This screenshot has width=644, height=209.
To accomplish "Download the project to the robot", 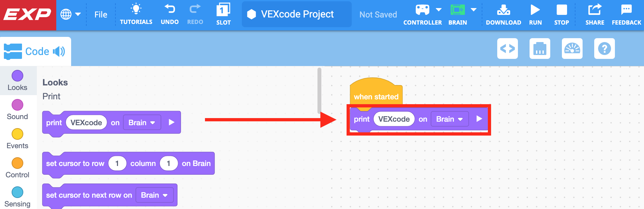I will click(503, 9).
